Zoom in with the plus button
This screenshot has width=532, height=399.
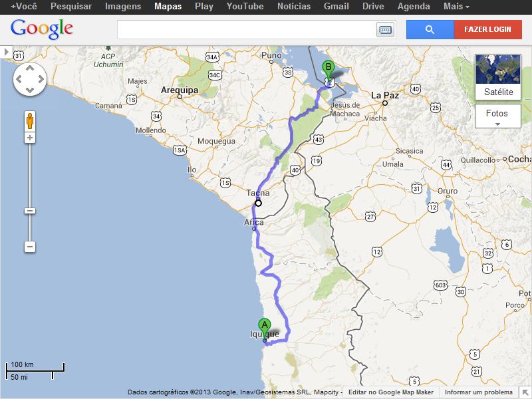point(30,138)
